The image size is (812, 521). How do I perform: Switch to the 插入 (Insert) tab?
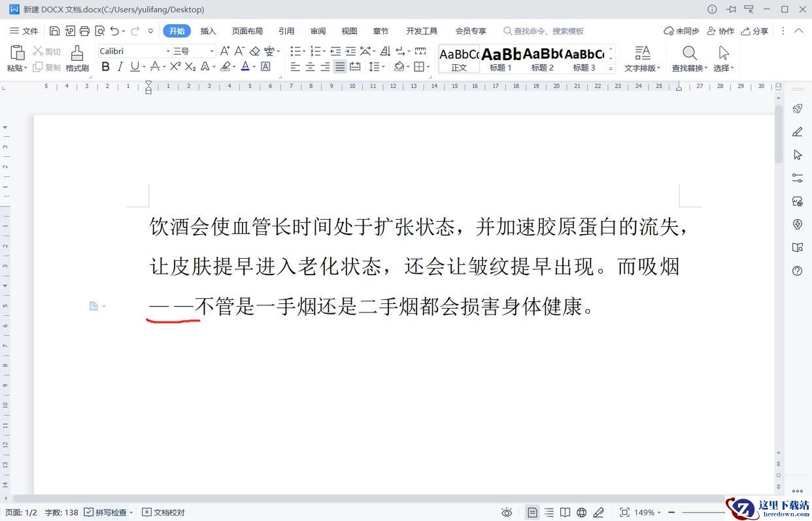pos(208,31)
